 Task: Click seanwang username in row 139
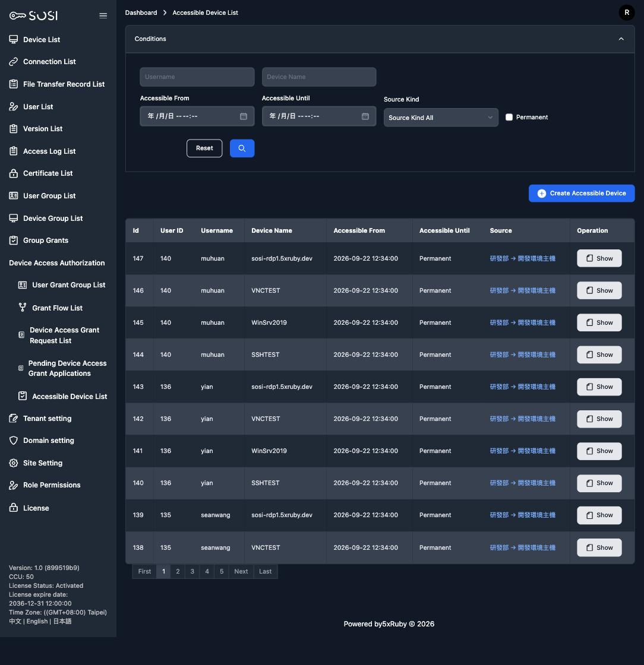click(216, 515)
